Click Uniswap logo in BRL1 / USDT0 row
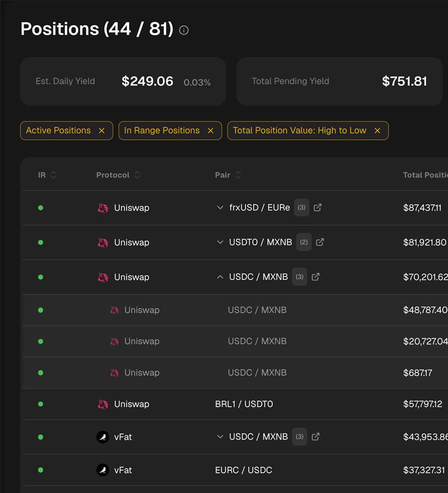Image resolution: width=448 pixels, height=493 pixels. pyautogui.click(x=103, y=404)
